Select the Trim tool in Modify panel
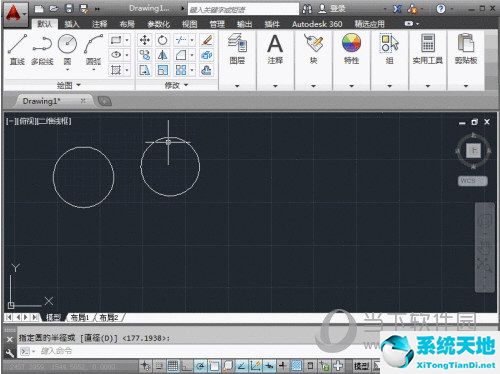 (181, 40)
